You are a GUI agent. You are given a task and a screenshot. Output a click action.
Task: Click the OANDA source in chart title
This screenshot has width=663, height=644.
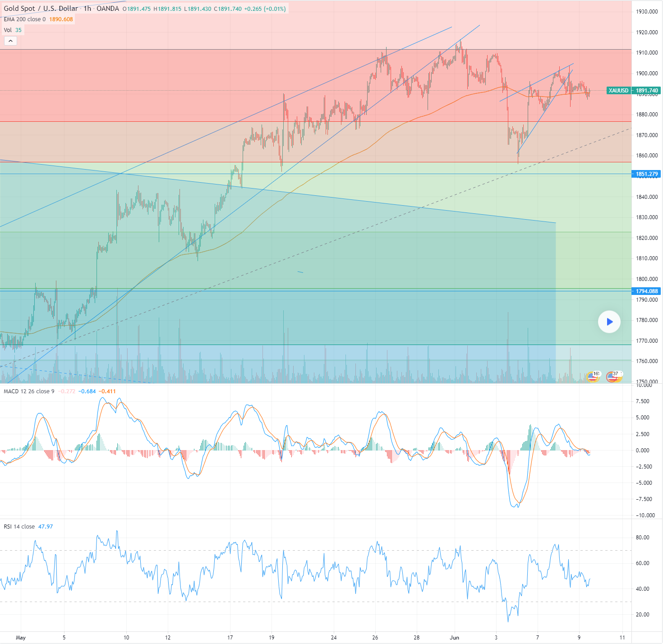pyautogui.click(x=108, y=9)
